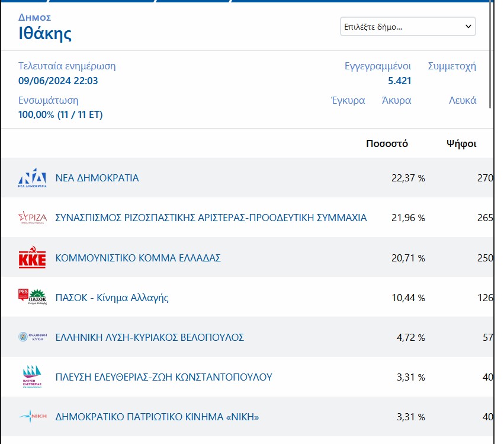This screenshot has width=504, height=444.
Task: Click the 09/06/2024 22:03 timestamp
Action: click(58, 81)
